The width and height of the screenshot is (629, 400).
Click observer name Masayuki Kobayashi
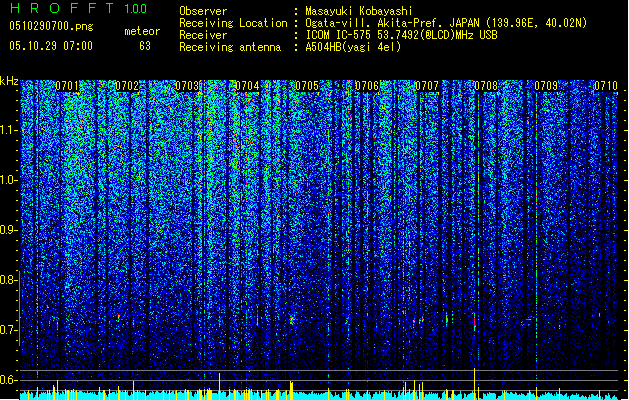[359, 11]
